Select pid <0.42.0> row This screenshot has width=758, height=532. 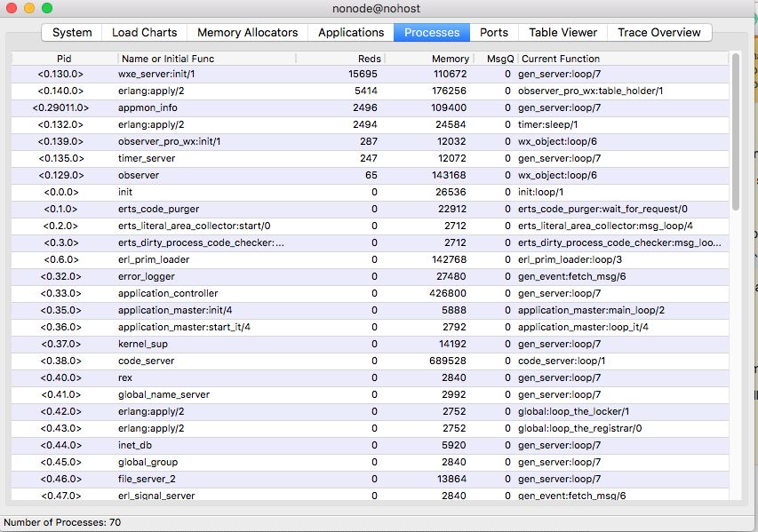click(x=370, y=412)
